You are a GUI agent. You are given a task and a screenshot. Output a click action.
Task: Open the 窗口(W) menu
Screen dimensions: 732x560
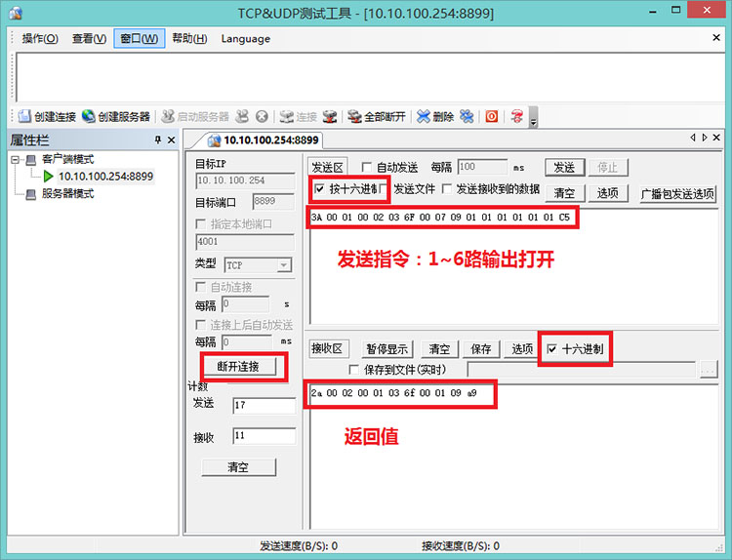click(140, 38)
